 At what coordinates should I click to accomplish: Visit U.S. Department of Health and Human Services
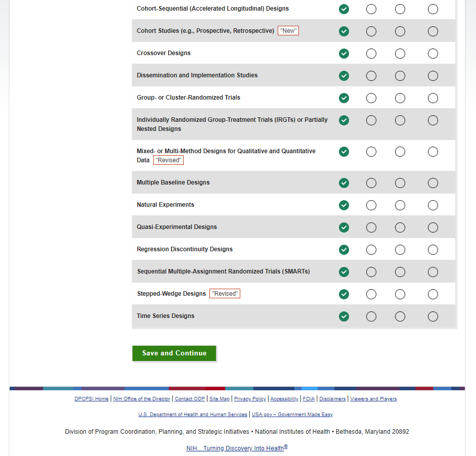click(193, 415)
